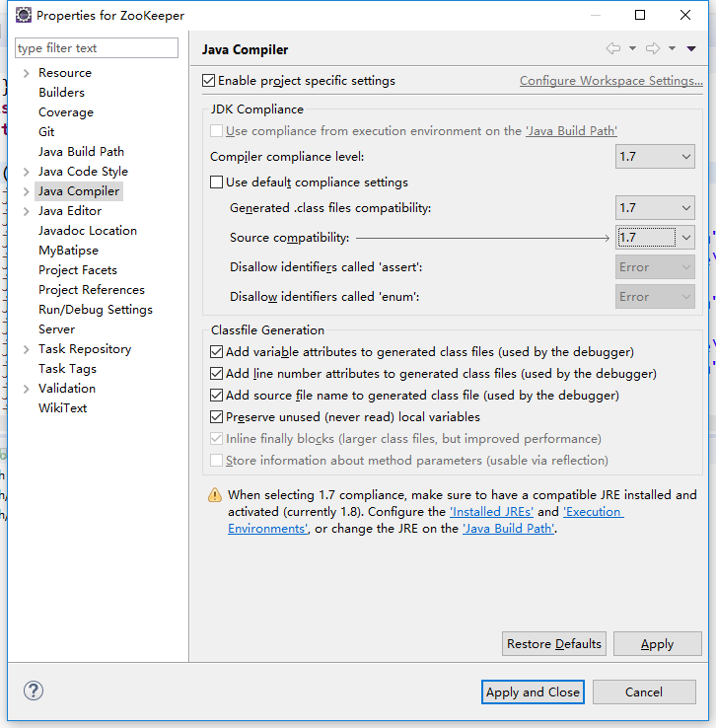
Task: Open the view menu triangle icon
Action: tap(691, 48)
